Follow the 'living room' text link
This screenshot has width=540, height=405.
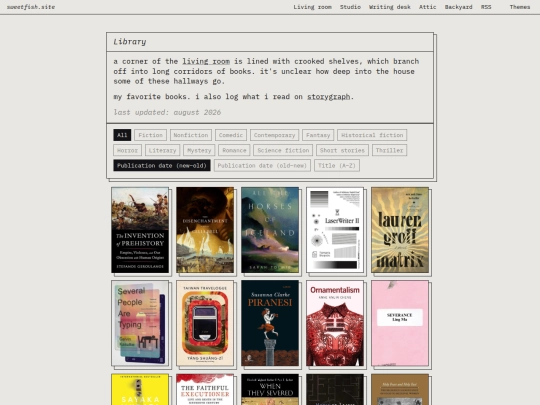(206, 61)
